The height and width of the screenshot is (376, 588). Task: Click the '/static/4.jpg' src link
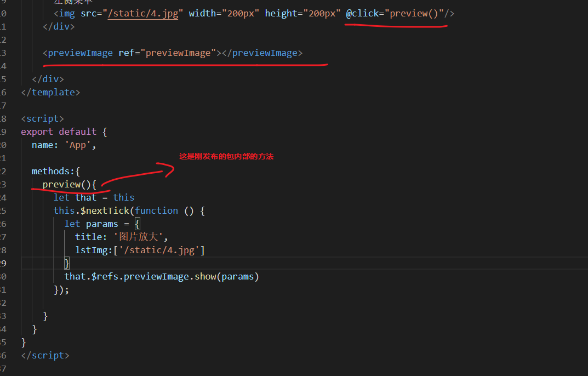coord(143,14)
